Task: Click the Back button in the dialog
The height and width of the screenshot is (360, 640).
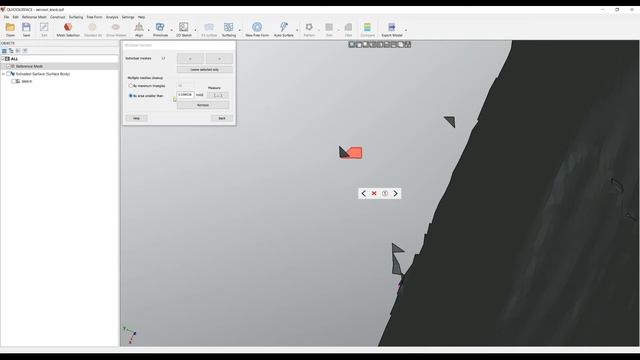Action: tap(222, 118)
